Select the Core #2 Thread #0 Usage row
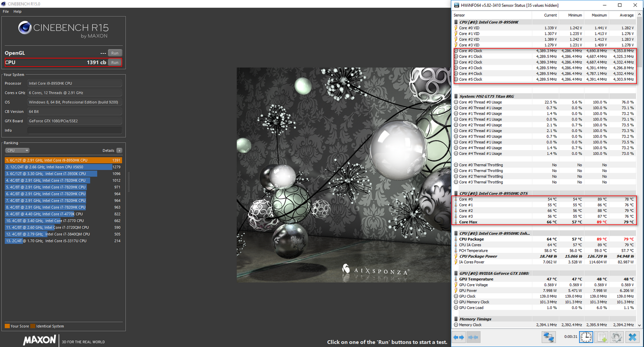This screenshot has width=644, height=347. (x=544, y=125)
